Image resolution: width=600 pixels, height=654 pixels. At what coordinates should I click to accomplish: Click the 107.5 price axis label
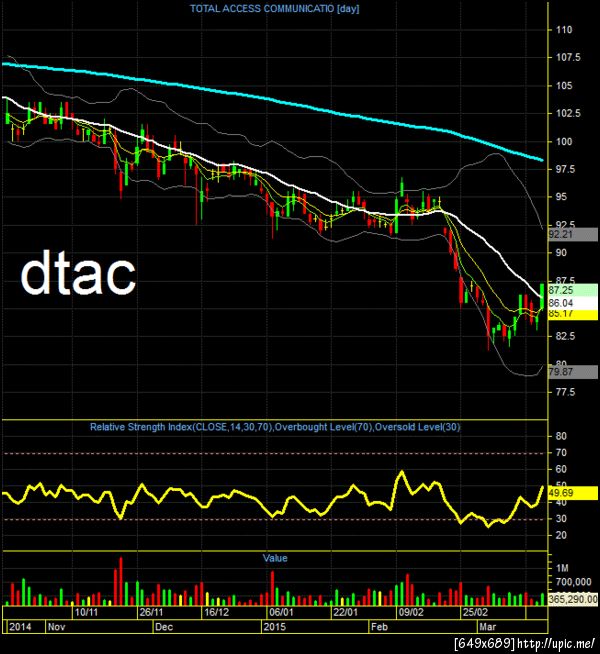tap(568, 58)
